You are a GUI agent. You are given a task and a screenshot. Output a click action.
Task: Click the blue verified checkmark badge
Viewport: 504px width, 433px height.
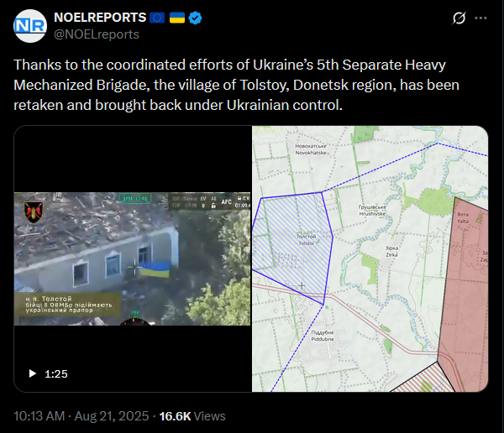pos(195,18)
